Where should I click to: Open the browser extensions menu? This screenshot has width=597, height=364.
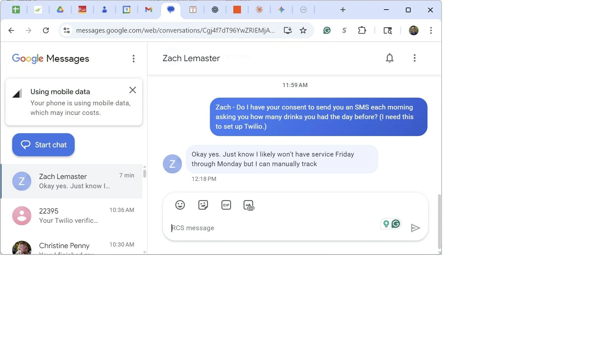[x=362, y=30]
